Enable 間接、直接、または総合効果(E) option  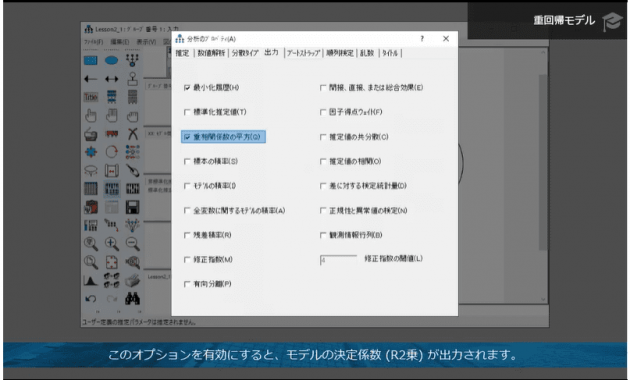click(323, 88)
